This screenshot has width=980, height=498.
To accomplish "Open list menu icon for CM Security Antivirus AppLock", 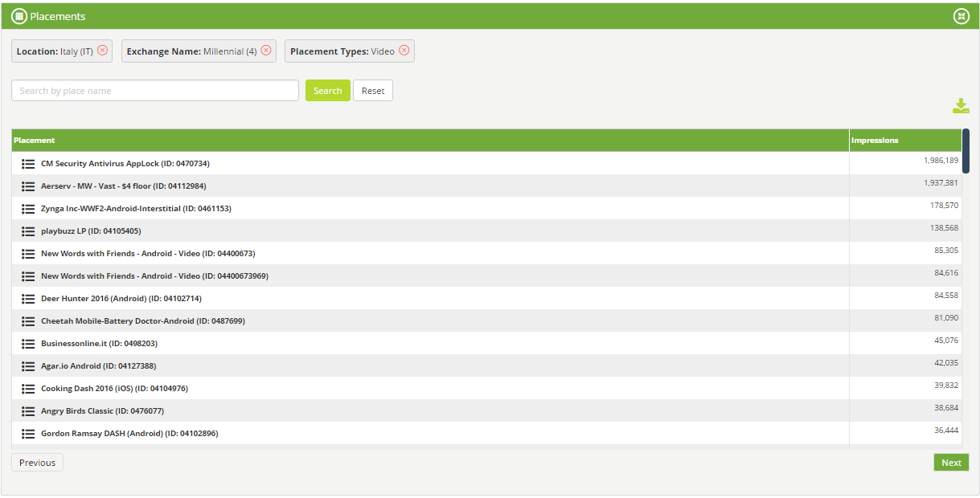I will pos(28,164).
